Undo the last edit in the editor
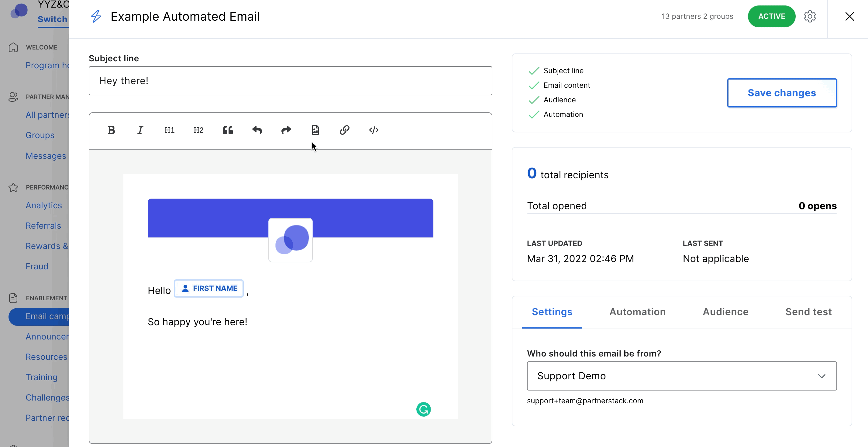This screenshot has height=447, width=868. (x=257, y=130)
